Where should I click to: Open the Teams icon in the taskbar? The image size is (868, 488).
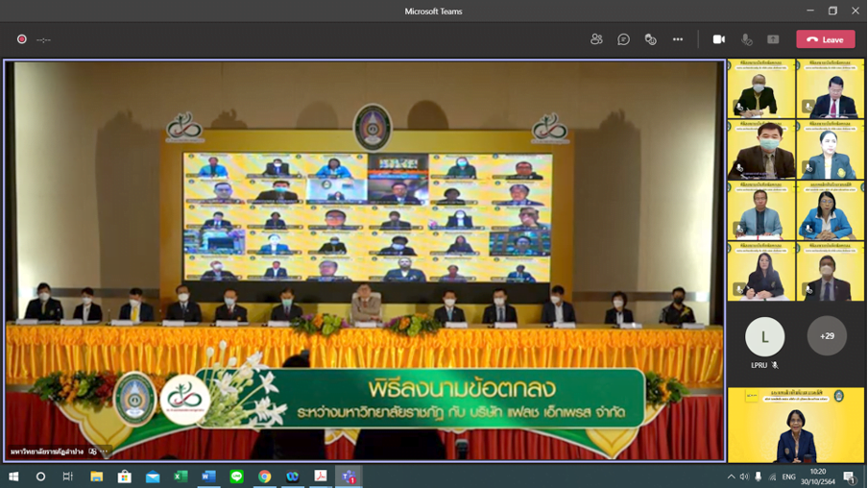[349, 476]
